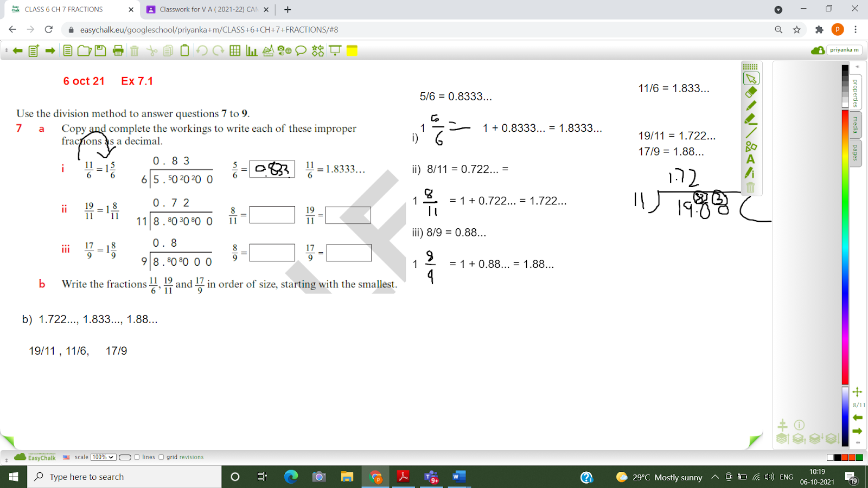The image size is (868, 488).
Task: Open the media tab
Action: click(x=856, y=125)
